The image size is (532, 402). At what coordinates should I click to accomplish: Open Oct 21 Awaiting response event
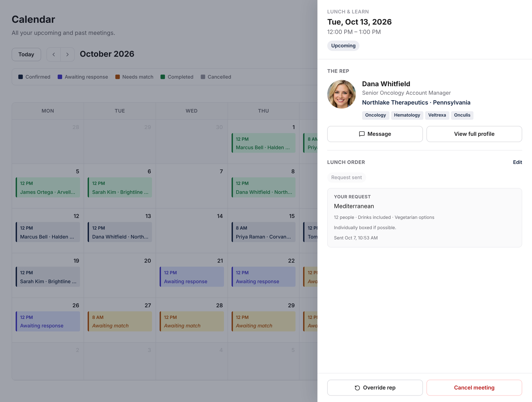tap(192, 277)
